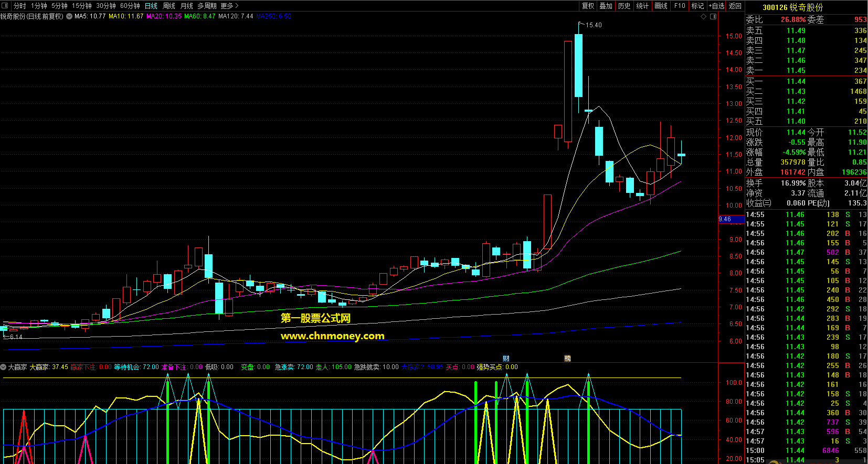The image size is (868, 464).
Task: Select the 日线 daily chart tab
Action: coord(151,6)
